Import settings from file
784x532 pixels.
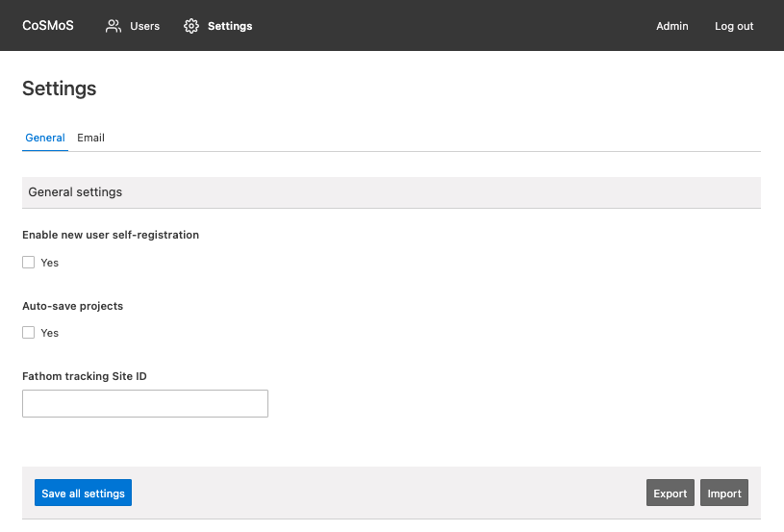coord(724,493)
